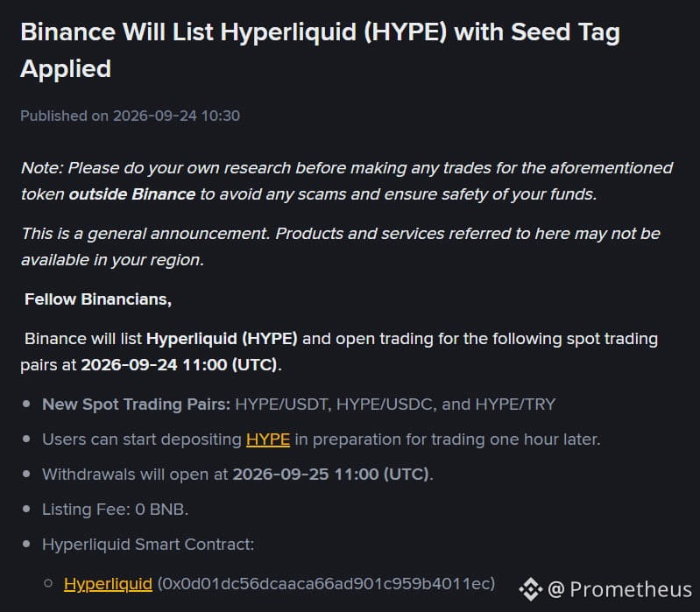Click the 'Fellow Binancians,' greeting

[98, 299]
